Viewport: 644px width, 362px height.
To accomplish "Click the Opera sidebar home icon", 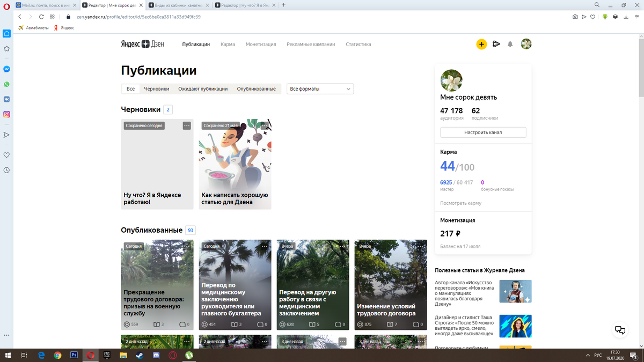I will 7,33.
